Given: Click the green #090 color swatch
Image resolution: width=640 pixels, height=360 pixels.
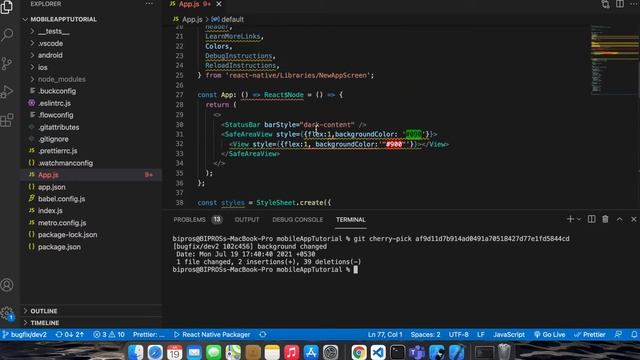Looking at the screenshot, I should pos(413,134).
